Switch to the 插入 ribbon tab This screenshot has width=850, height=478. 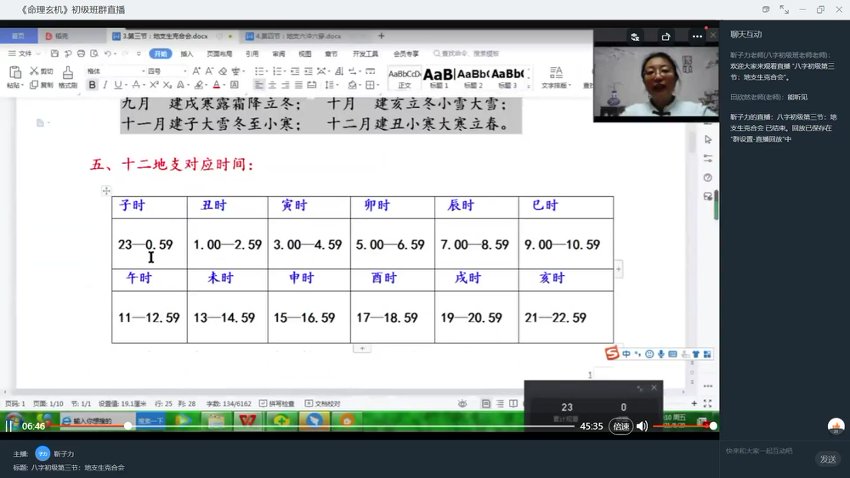click(x=187, y=53)
